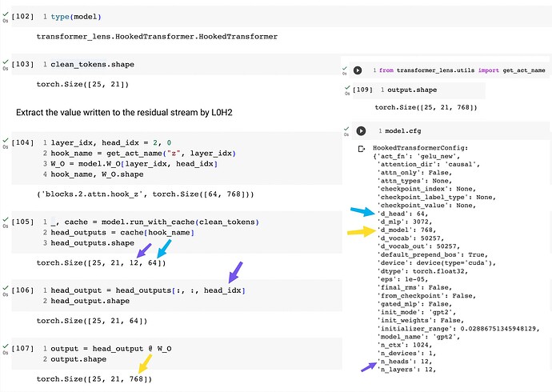The height and width of the screenshot is (392, 552).
Task: Click execution checkmark beside cell 109
Action: coord(347,88)
